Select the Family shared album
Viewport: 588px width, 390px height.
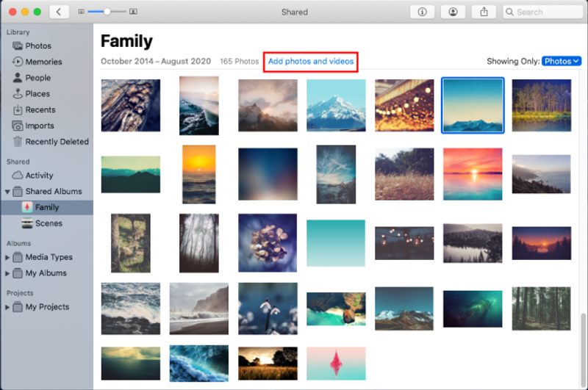47,208
